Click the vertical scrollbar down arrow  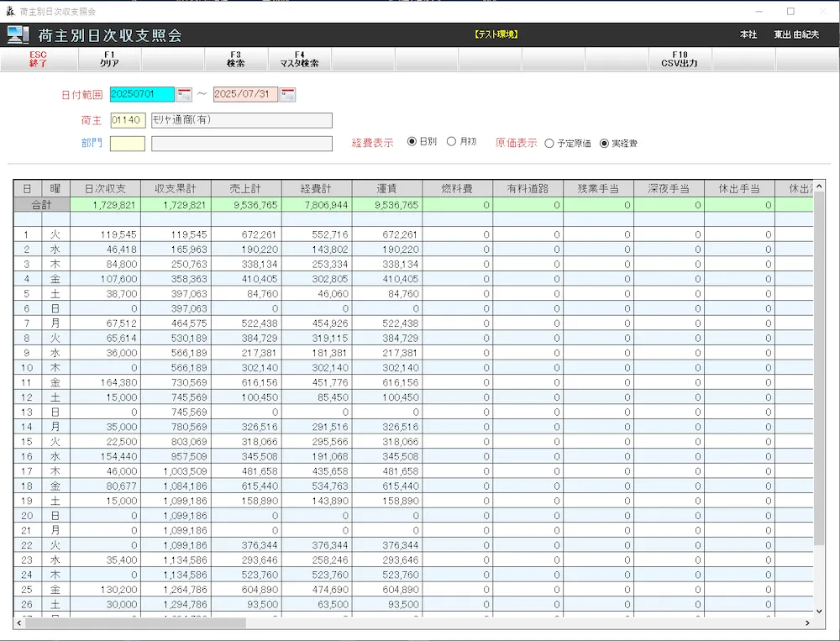(820, 612)
